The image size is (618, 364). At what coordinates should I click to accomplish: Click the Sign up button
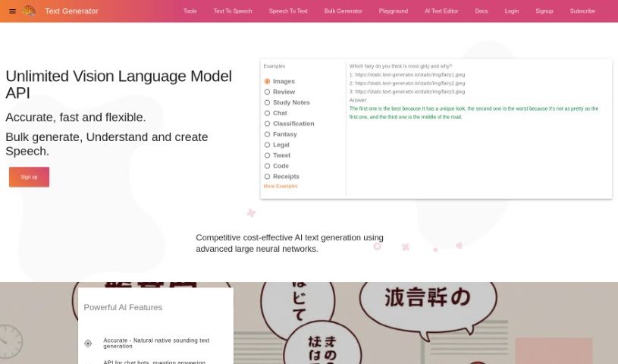(29, 177)
